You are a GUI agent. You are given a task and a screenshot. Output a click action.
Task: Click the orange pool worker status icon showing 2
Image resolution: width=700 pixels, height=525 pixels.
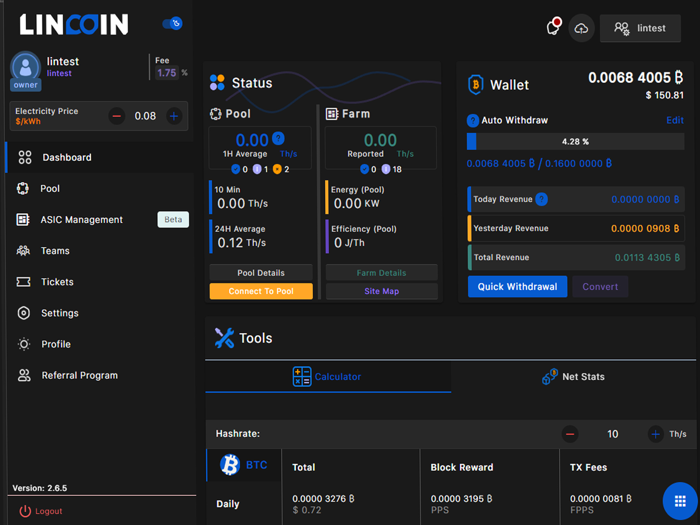[277, 169]
